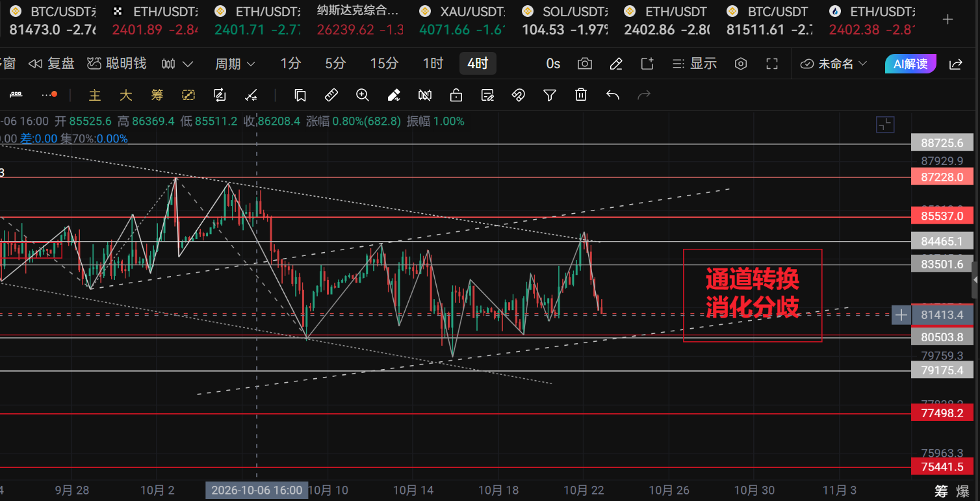Undo the last drawing action
This screenshot has height=501, width=980.
coord(612,96)
